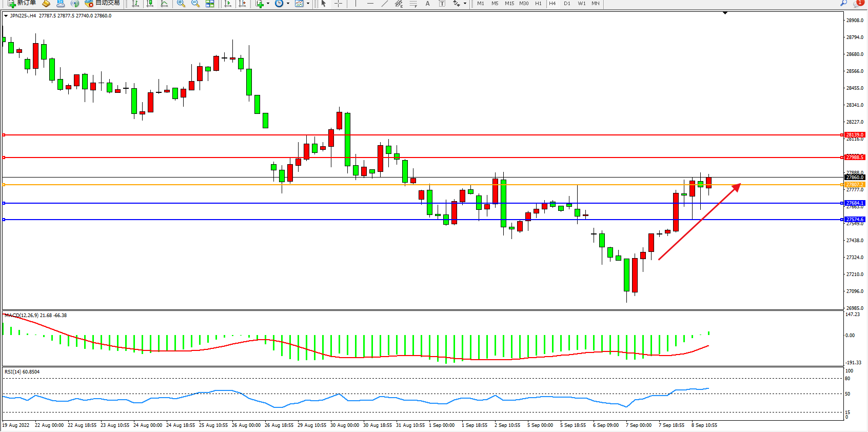Click the zoom in magnifier icon
Screen dimensions: 868x432
pyautogui.click(x=181, y=4)
